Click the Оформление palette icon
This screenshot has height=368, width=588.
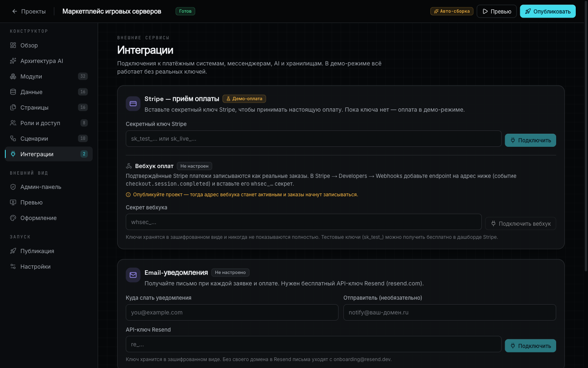coord(13,218)
